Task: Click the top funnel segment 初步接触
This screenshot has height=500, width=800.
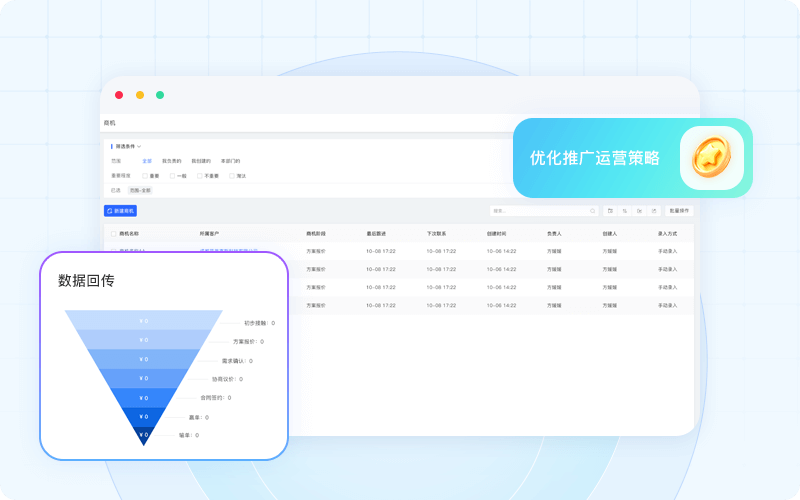Action: [x=144, y=321]
